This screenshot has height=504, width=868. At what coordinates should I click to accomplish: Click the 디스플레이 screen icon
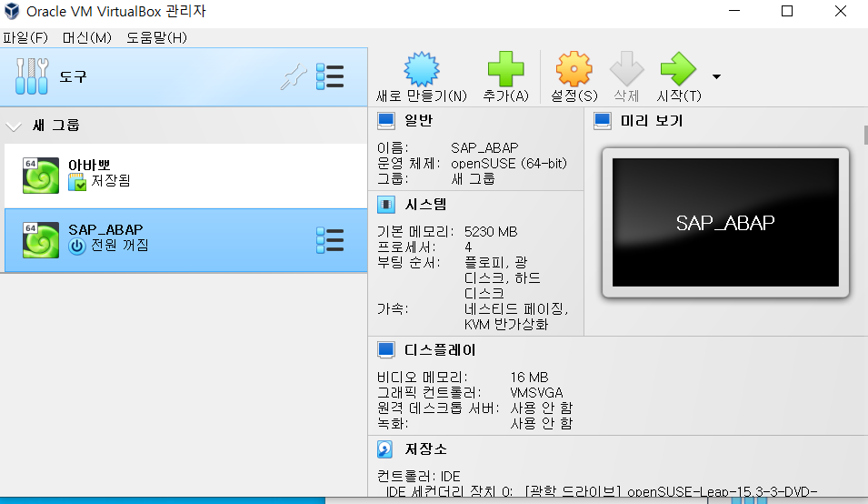386,350
